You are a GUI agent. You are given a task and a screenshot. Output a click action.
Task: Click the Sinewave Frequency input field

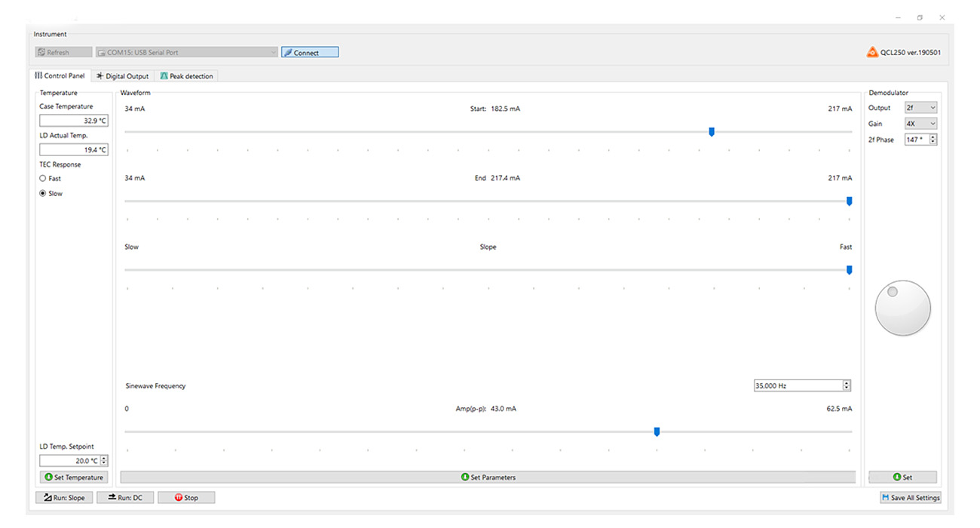798,385
